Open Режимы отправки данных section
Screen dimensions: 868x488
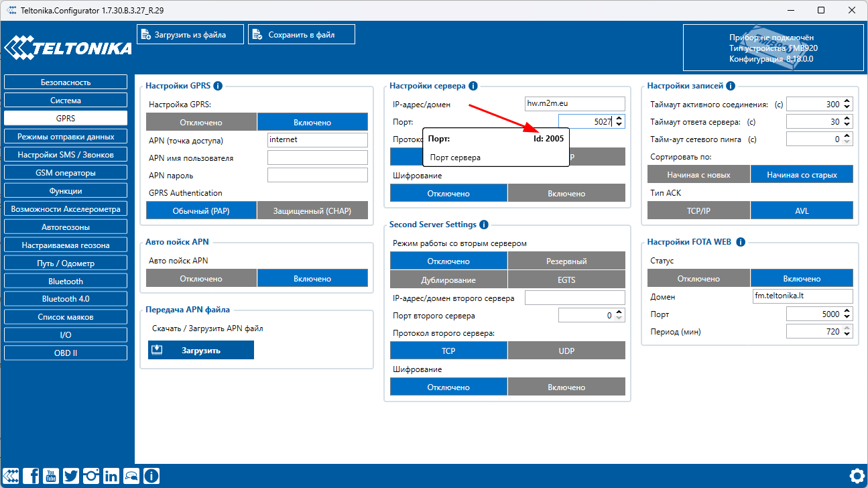coord(66,137)
